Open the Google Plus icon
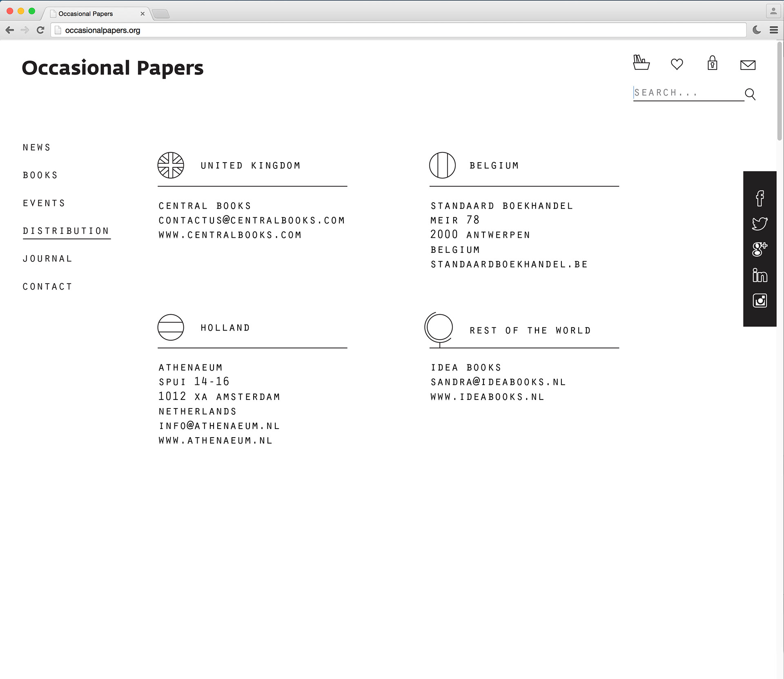The image size is (784, 679). (x=759, y=249)
